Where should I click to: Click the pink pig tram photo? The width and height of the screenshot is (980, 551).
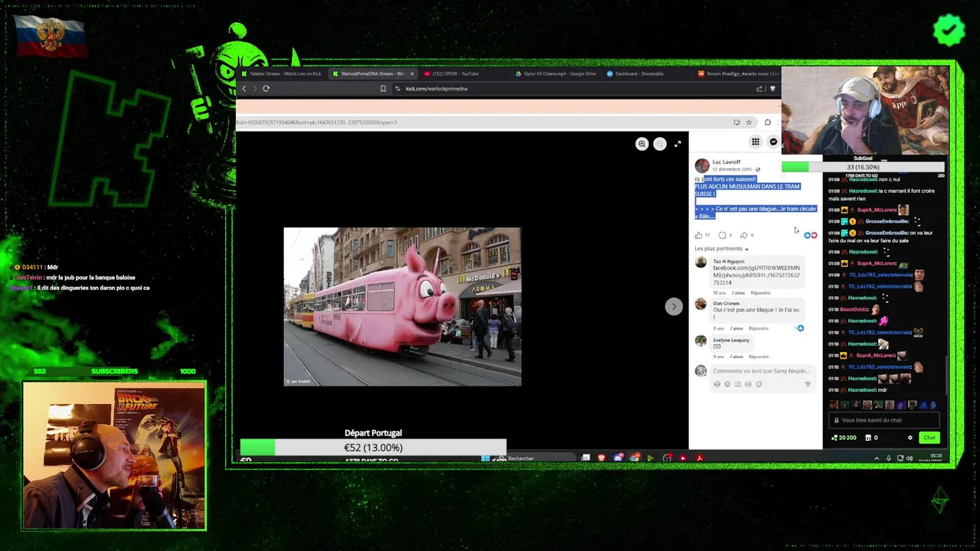(403, 307)
